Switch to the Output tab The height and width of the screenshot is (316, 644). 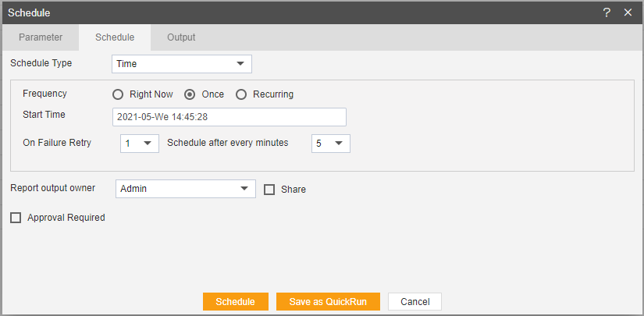coord(181,37)
